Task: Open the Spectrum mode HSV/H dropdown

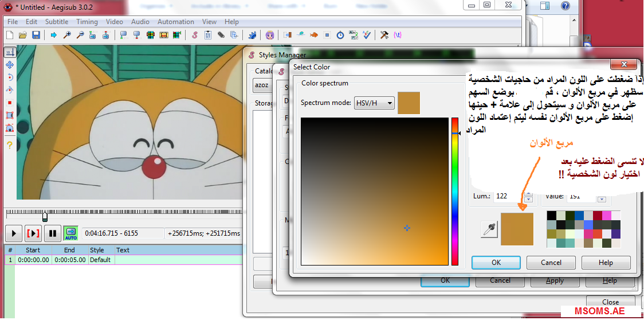Action: coord(375,103)
